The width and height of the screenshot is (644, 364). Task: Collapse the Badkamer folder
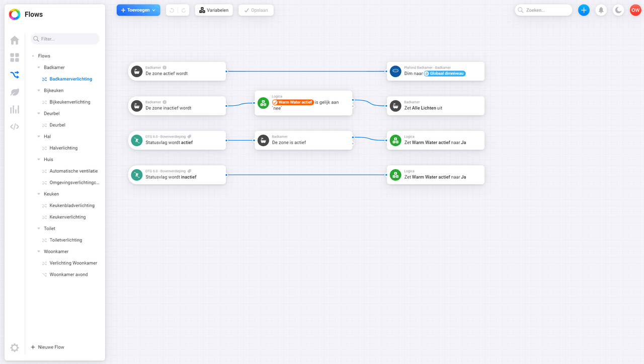point(39,67)
